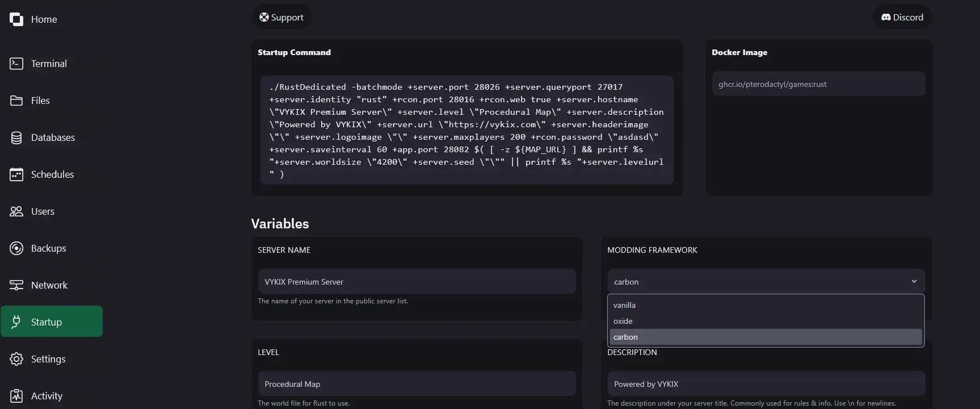The width and height of the screenshot is (980, 409).
Task: Choose oxide from framework list
Action: [x=766, y=321]
